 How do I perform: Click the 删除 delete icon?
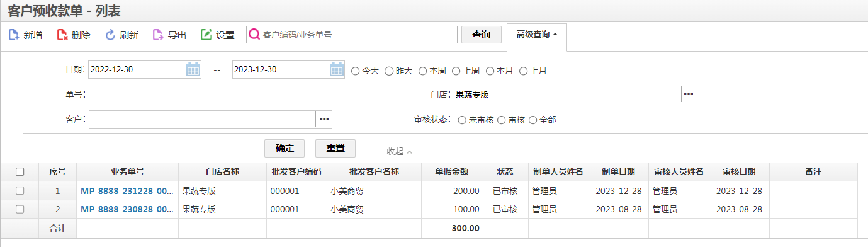[62, 35]
